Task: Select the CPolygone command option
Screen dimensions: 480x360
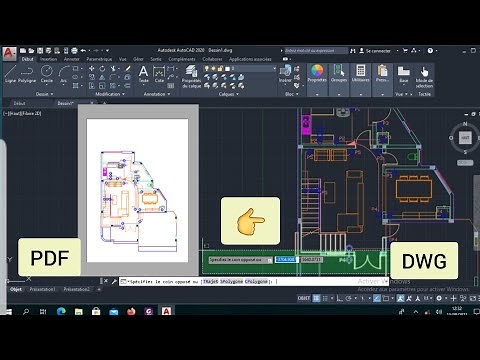Action: (x=256, y=282)
